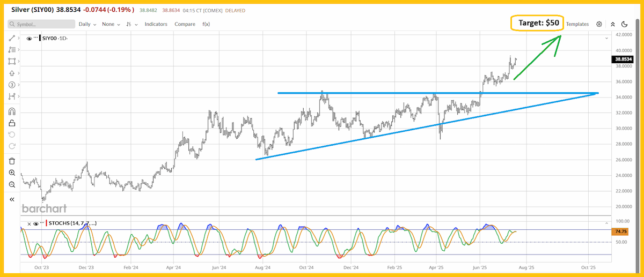Open the None dropdown in toolbar
The image size is (644, 277).
point(111,24)
